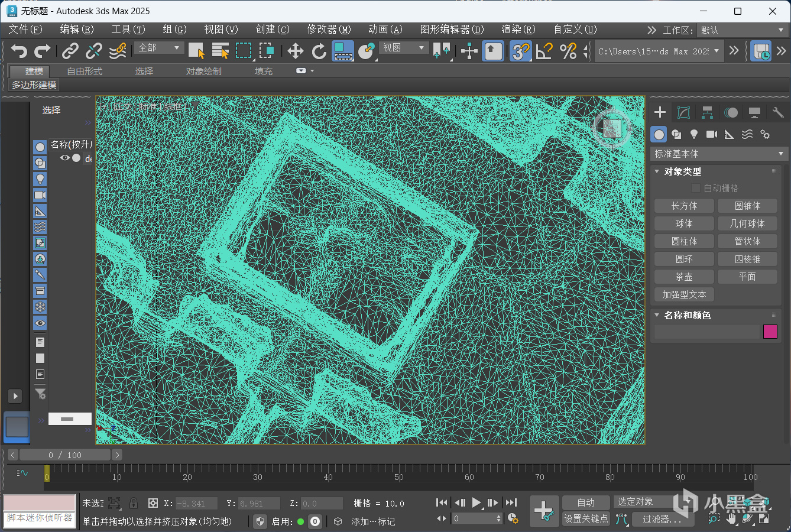
Task: Open the 标准基本体 primitive type dropdown
Action: [x=719, y=154]
